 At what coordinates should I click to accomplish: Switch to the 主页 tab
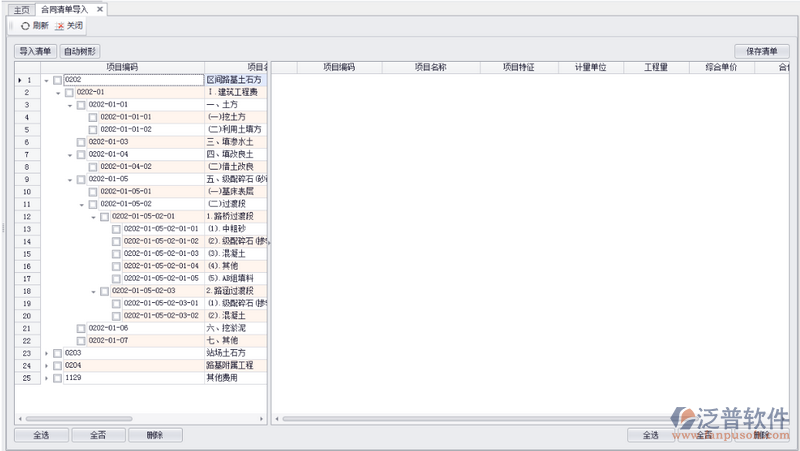click(x=21, y=10)
